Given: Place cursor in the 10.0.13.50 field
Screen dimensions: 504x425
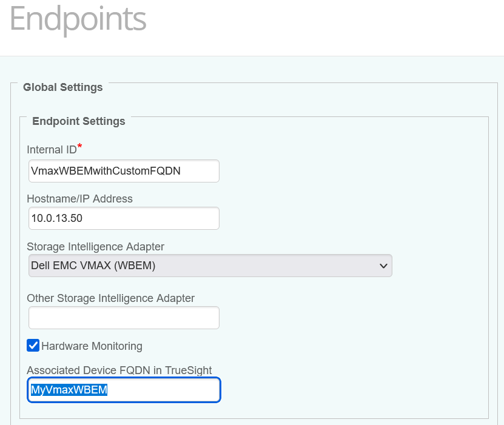Looking at the screenshot, I should pyautogui.click(x=124, y=218).
